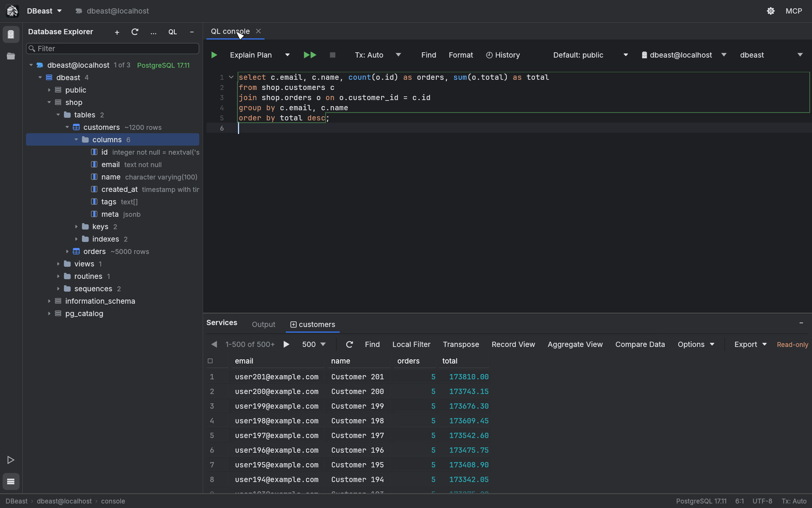The width and height of the screenshot is (812, 508).
Task: Open the settings gear icon
Action: 771,11
